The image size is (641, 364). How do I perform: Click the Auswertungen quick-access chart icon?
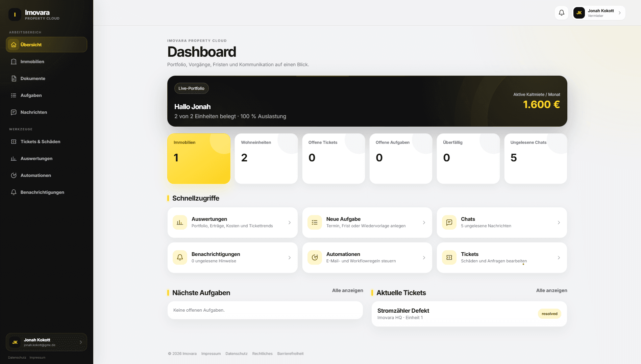click(180, 223)
